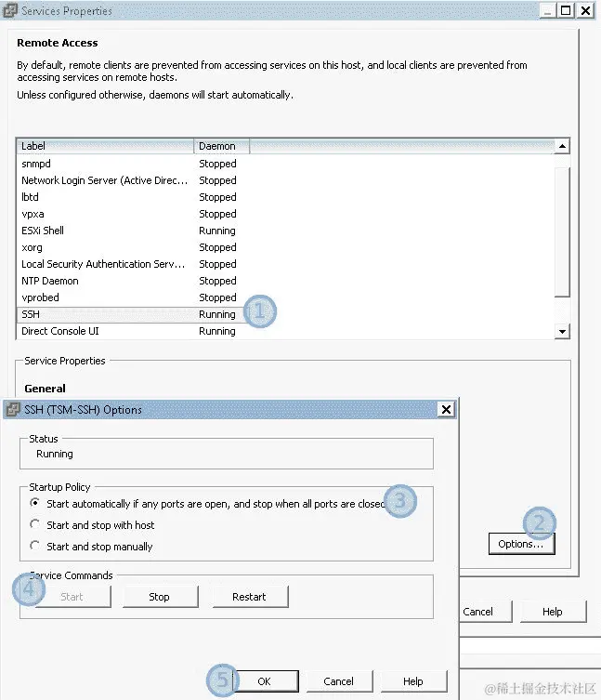The height and width of the screenshot is (700, 601).
Task: Click the services list scroll down arrow
Action: click(562, 331)
